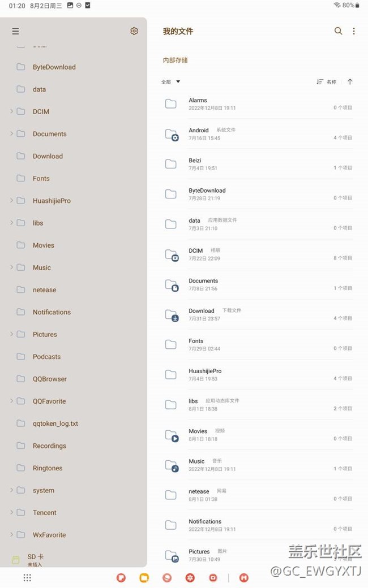
Task: Expand the DCIM folder in sidebar
Action: pos(12,111)
